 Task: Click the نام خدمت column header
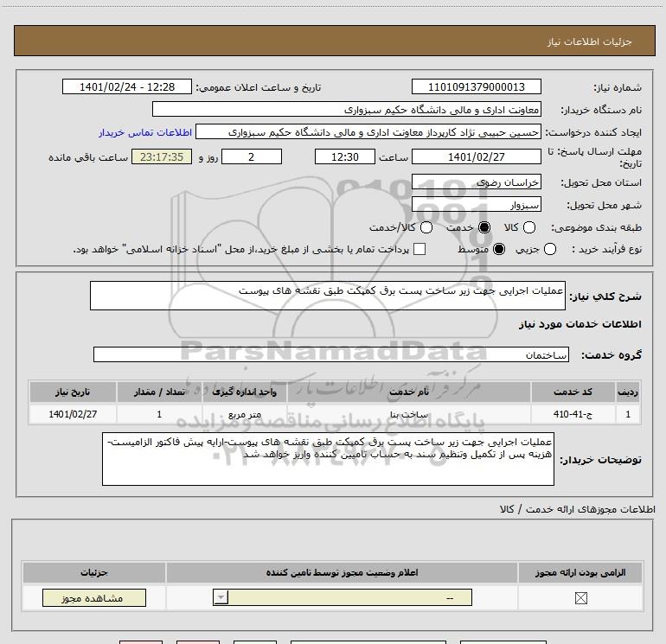tap(408, 392)
